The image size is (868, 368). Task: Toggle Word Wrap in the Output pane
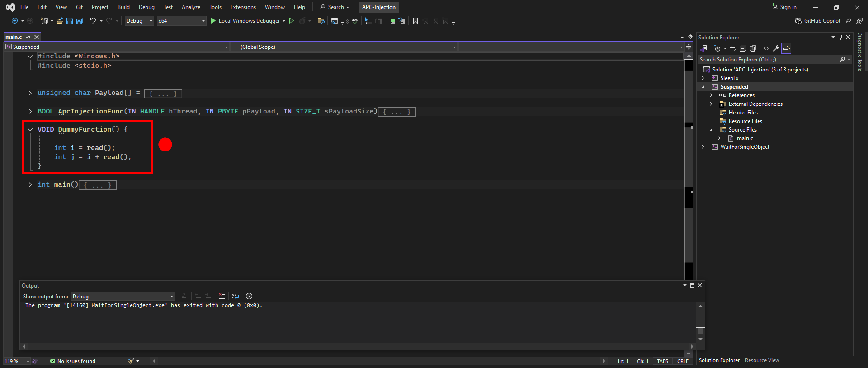point(236,296)
